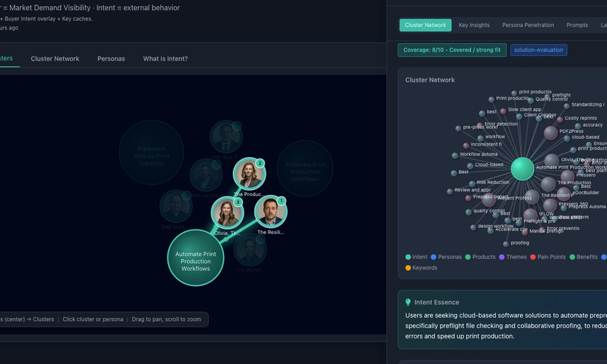Click the Themes legend purple dot
Viewport: 607px width, 364px height.
pyautogui.click(x=502, y=257)
